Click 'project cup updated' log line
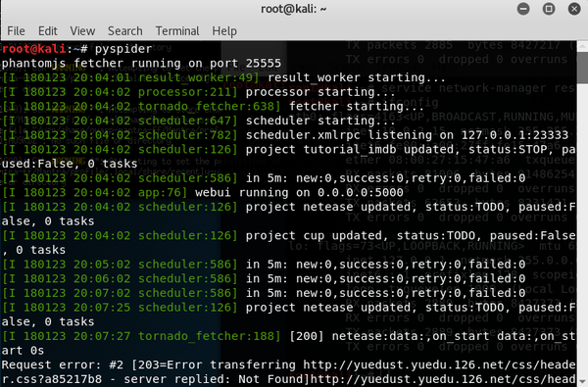The height and width of the screenshot is (387, 588). point(289,235)
